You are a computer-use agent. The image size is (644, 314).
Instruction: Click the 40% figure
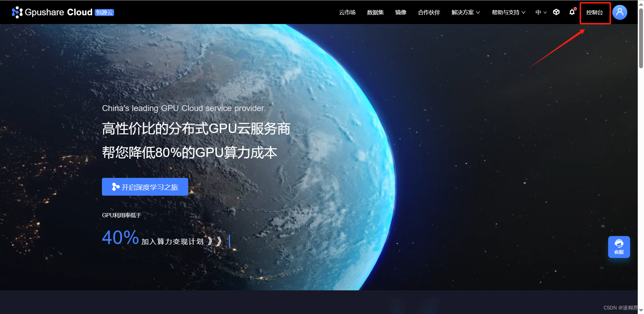point(120,237)
